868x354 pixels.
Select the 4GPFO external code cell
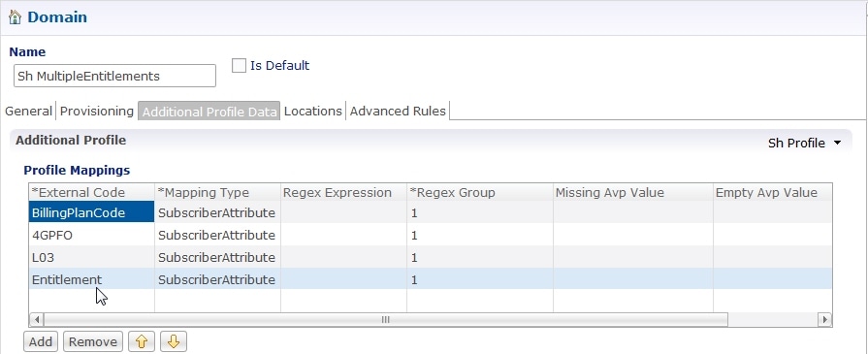click(91, 235)
